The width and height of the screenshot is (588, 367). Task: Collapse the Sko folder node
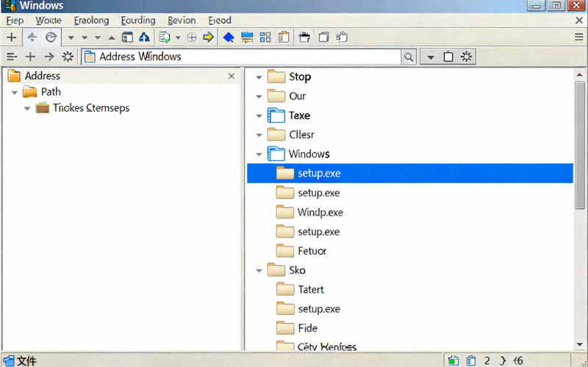(259, 271)
